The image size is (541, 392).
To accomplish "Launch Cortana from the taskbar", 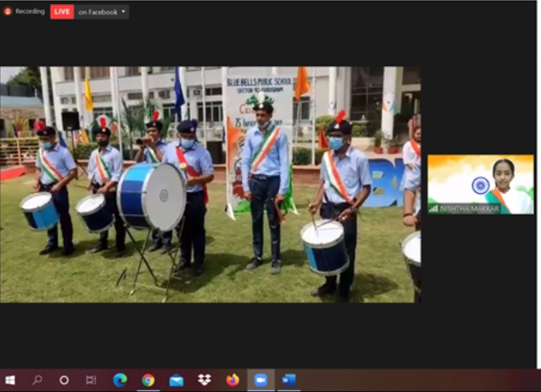I will (x=64, y=380).
